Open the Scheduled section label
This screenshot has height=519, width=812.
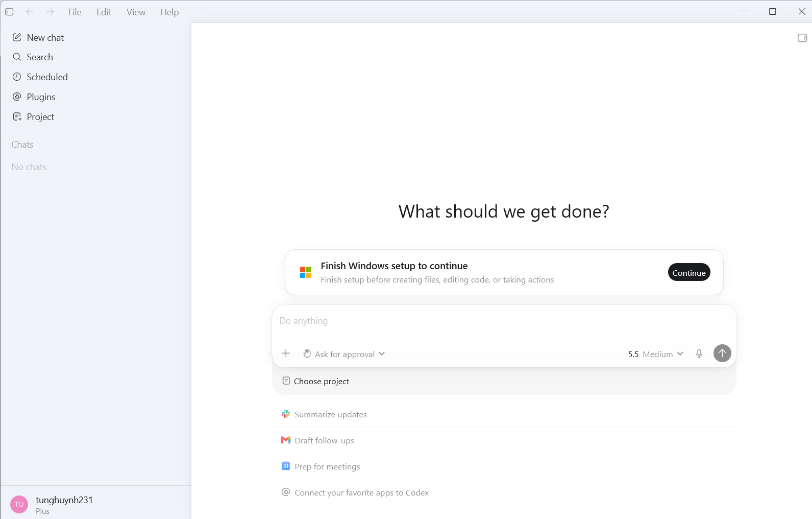[x=47, y=77]
